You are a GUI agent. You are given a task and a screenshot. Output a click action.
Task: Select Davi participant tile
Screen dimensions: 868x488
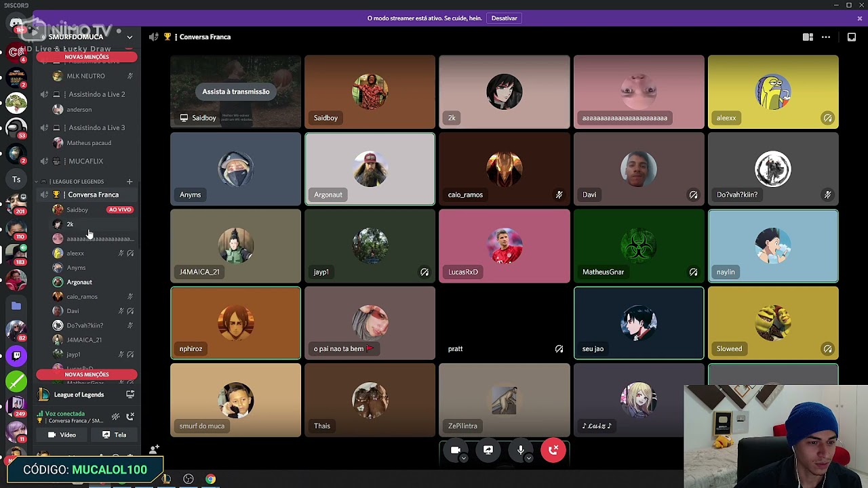[x=639, y=169]
